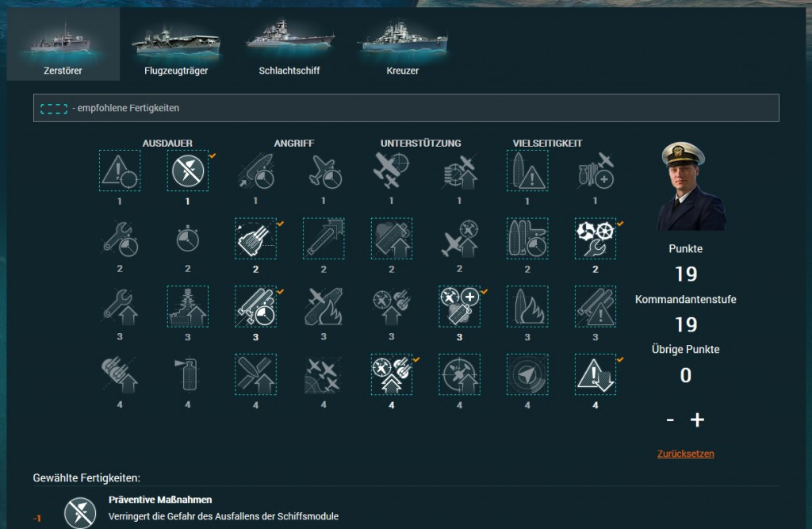The image size is (812, 529).
Task: Click the Zurücksetzen reset link
Action: point(685,454)
